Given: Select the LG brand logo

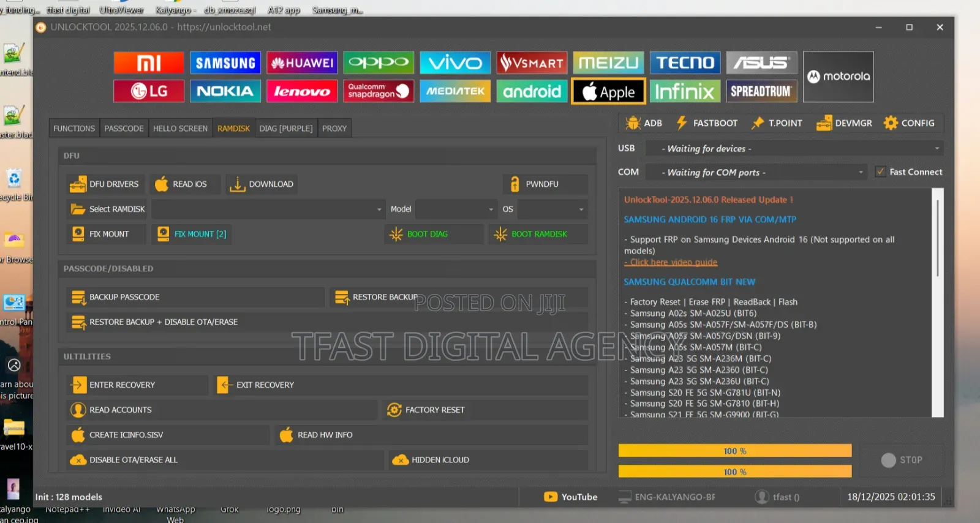Looking at the screenshot, I should click(x=149, y=91).
